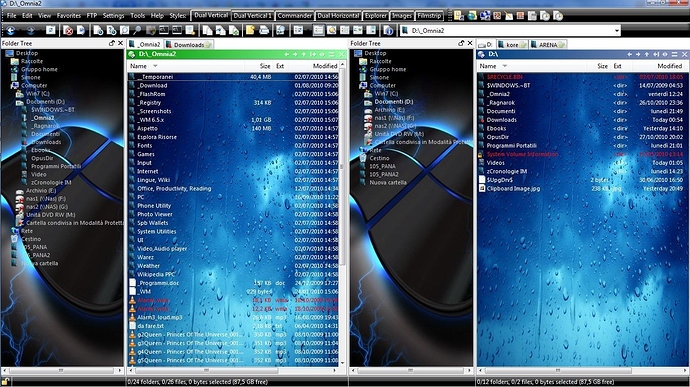Toggle right Folder Tree lock icon
This screenshot has height=387, width=690.
(461, 43)
